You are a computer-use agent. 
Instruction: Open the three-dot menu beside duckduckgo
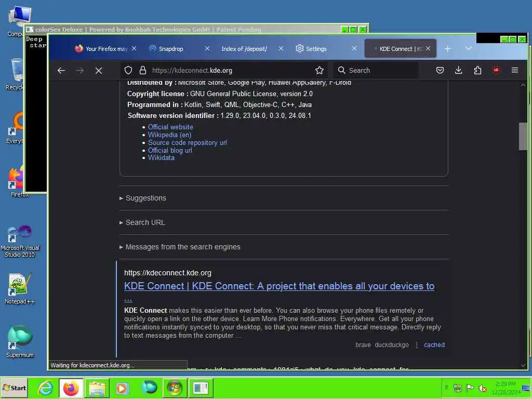tap(417, 345)
